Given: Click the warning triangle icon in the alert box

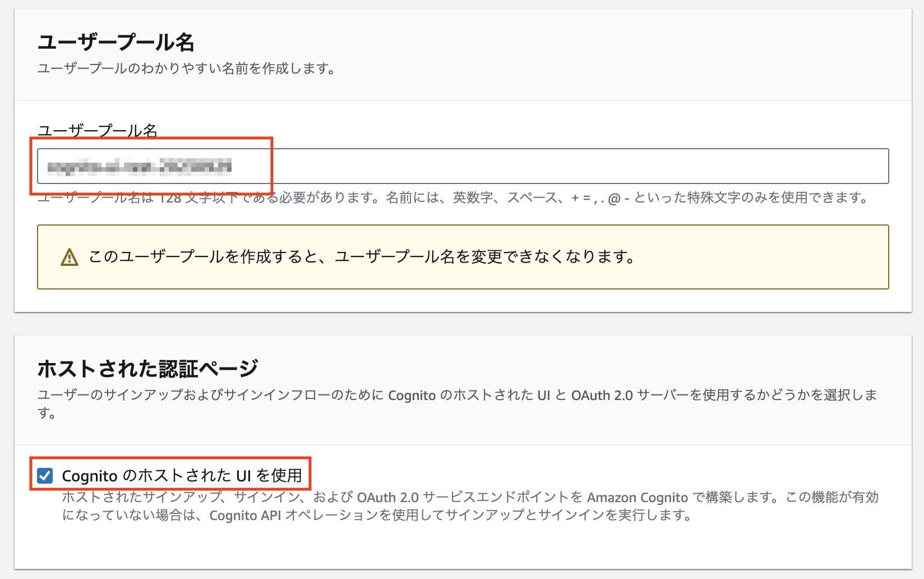Looking at the screenshot, I should 68,258.
